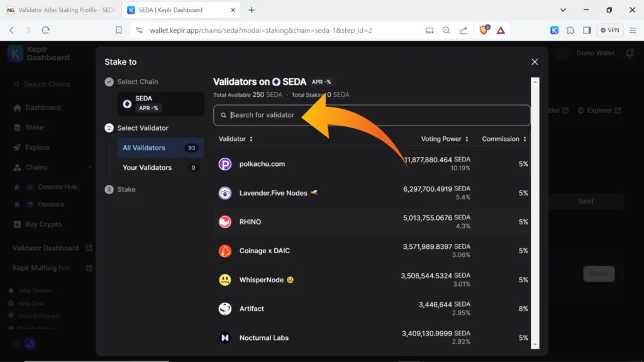Reload the page with the refresh icon
644x362 pixels.
(x=46, y=30)
